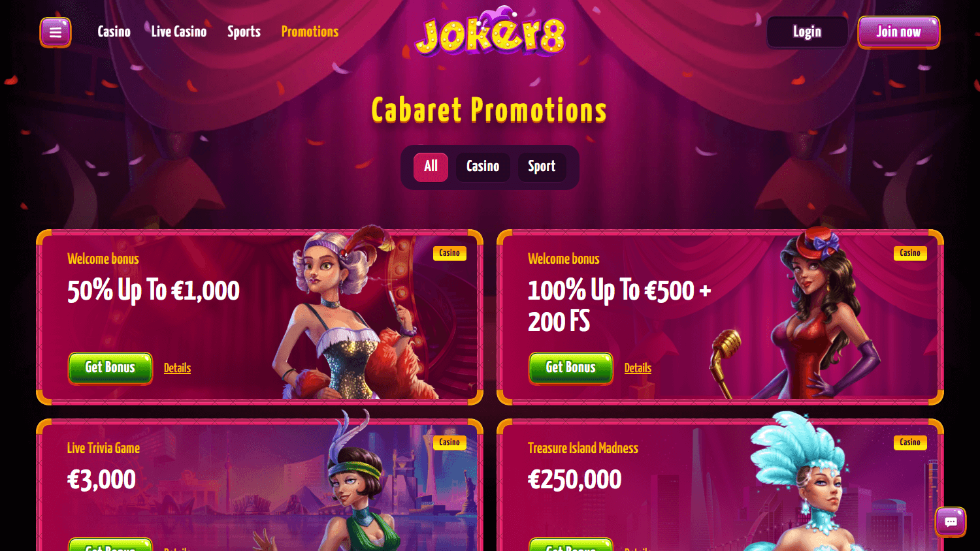Click Casino tag on Live Trivia Game card
The width and height of the screenshot is (980, 551).
tap(449, 443)
